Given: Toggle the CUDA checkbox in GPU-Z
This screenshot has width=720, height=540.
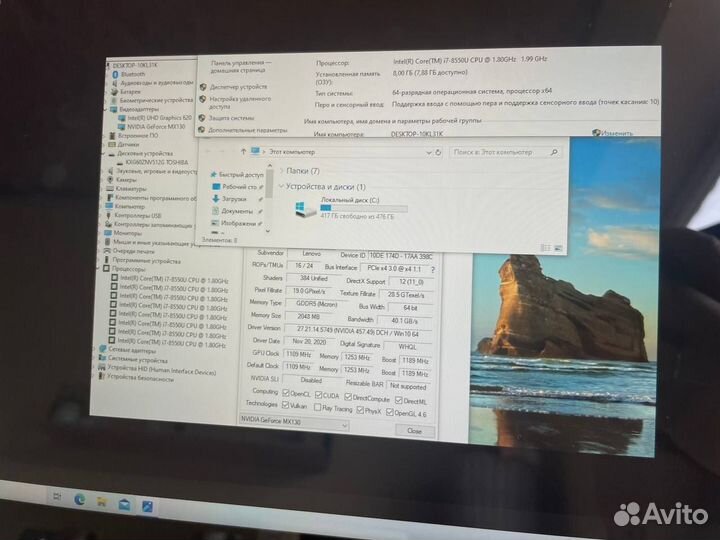Looking at the screenshot, I should pyautogui.click(x=318, y=395).
